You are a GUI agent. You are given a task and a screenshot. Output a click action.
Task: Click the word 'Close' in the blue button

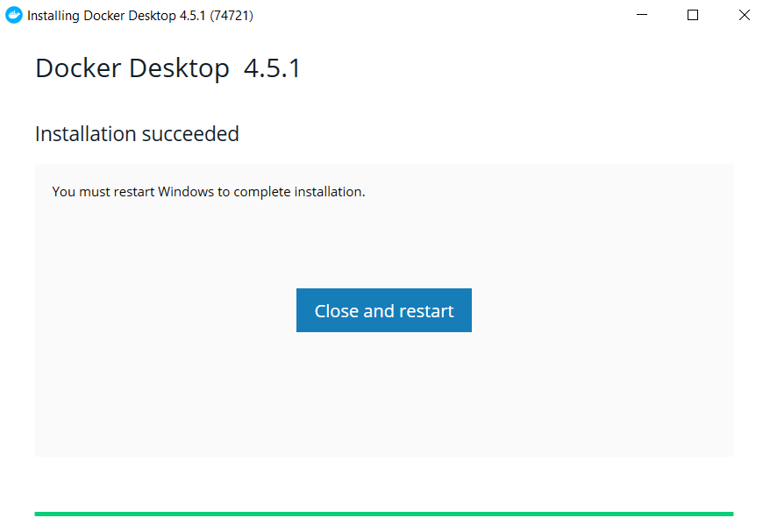click(x=337, y=311)
